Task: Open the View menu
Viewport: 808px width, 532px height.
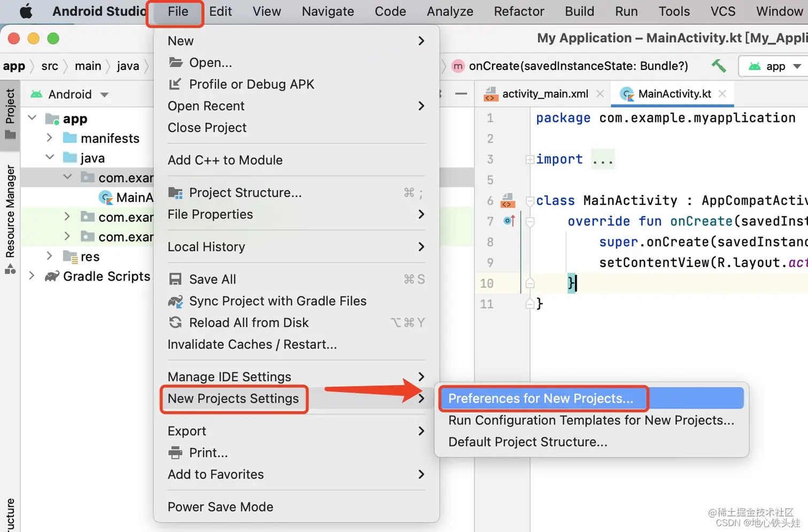Action: (x=267, y=11)
